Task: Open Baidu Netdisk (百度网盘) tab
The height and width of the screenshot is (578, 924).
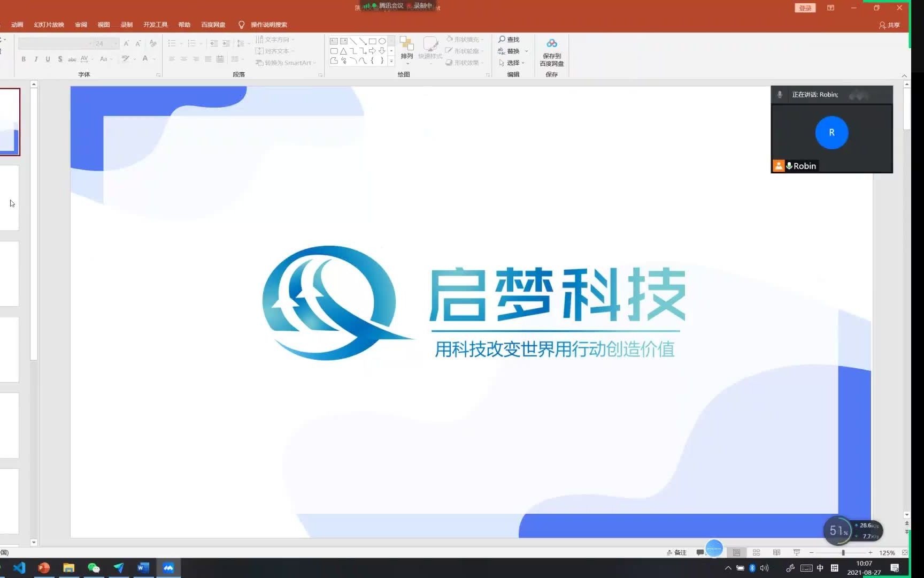Action: (213, 25)
